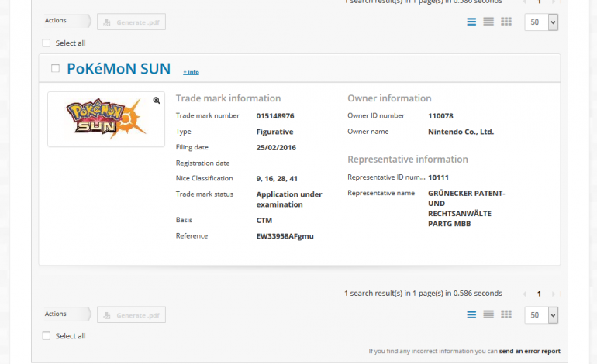This screenshot has height=364, width=597.
Task: Tick the bottom Select all checkbox
Action: pos(47,336)
